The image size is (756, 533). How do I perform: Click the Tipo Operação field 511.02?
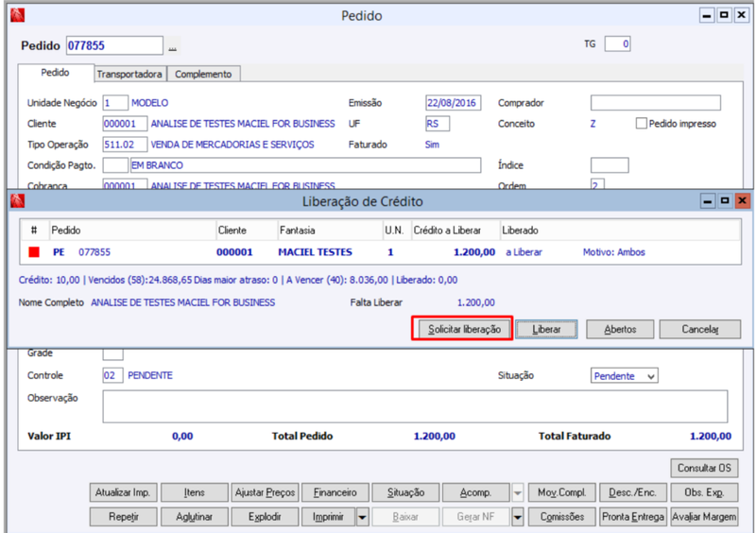click(x=125, y=145)
